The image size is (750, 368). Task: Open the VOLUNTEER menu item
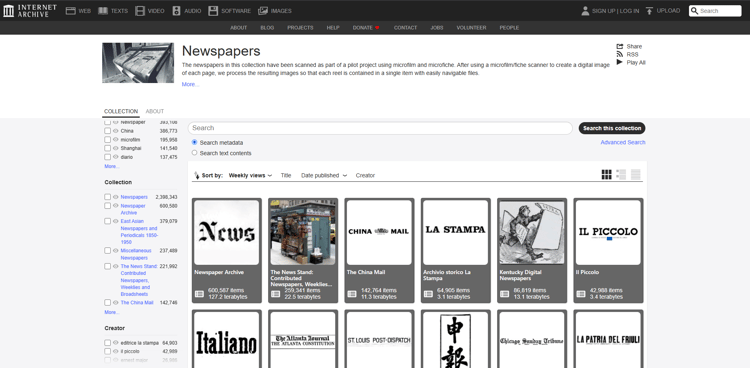pos(471,28)
